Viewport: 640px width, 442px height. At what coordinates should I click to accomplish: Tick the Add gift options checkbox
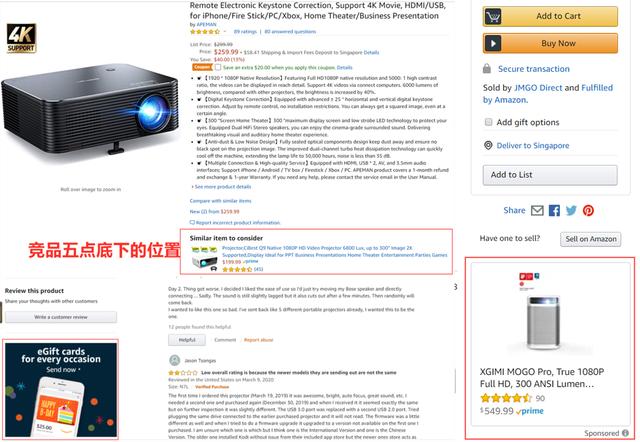pos(488,122)
